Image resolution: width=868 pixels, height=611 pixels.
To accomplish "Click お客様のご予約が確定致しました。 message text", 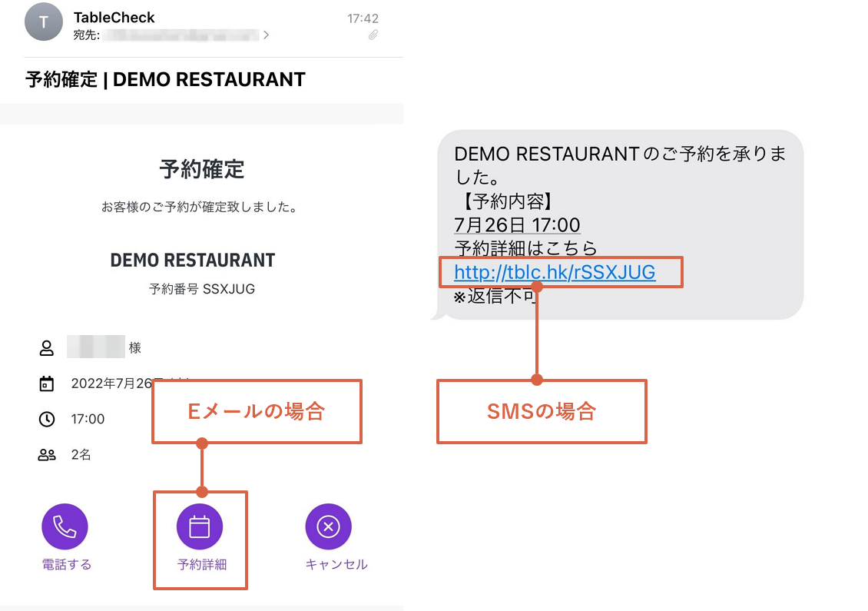I will coord(201,208).
